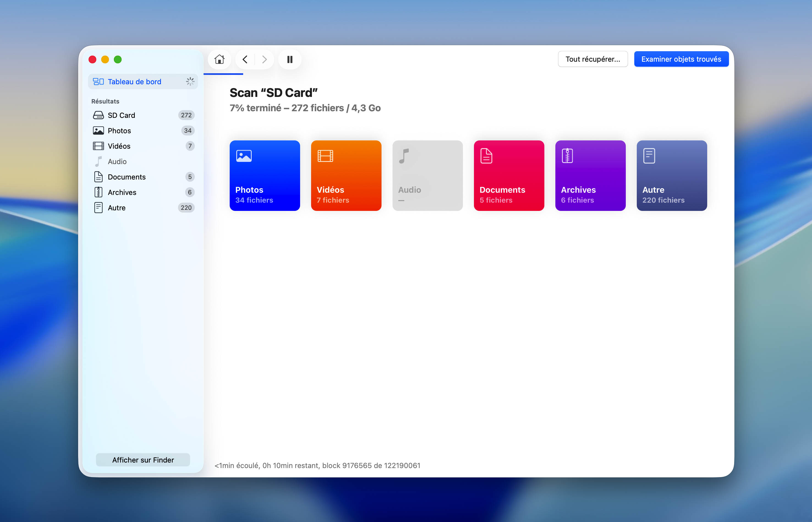Click the green zoom window button

[x=118, y=60]
